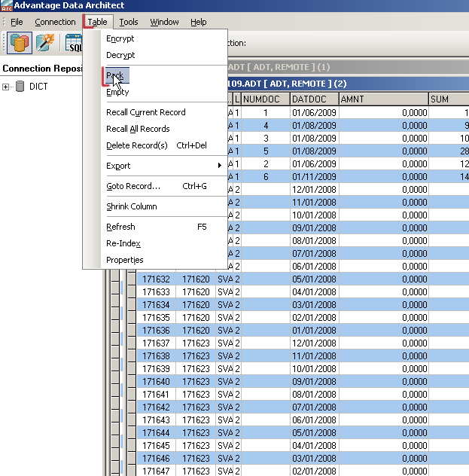Open the Tools menu
The image size is (469, 476).
(129, 22)
